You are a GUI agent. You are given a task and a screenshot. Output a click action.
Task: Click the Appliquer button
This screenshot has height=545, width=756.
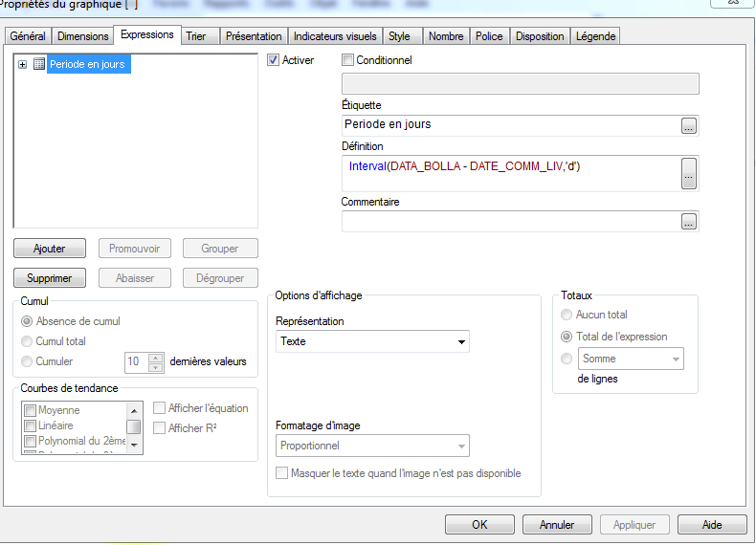pyautogui.click(x=634, y=524)
